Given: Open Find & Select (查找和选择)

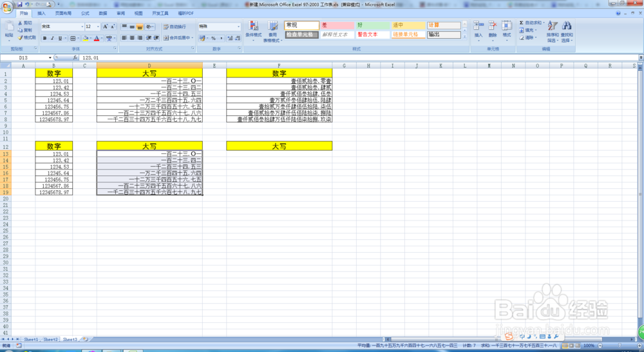Looking at the screenshot, I should pos(567,32).
